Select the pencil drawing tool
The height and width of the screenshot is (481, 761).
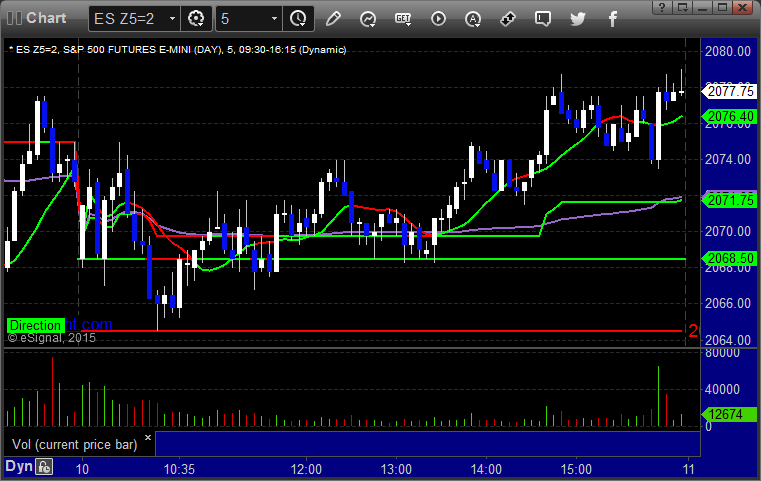click(333, 19)
